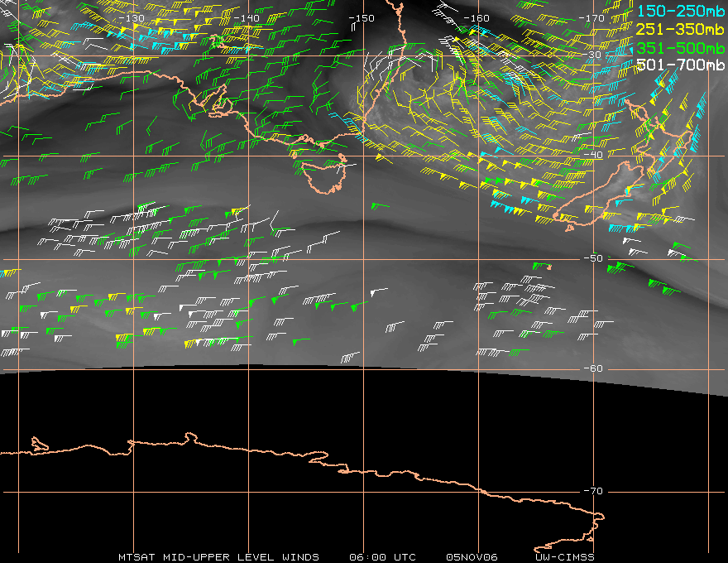Viewport: 728px width, 563px height.
Task: Click the -150 longitude label
Action: (x=362, y=18)
